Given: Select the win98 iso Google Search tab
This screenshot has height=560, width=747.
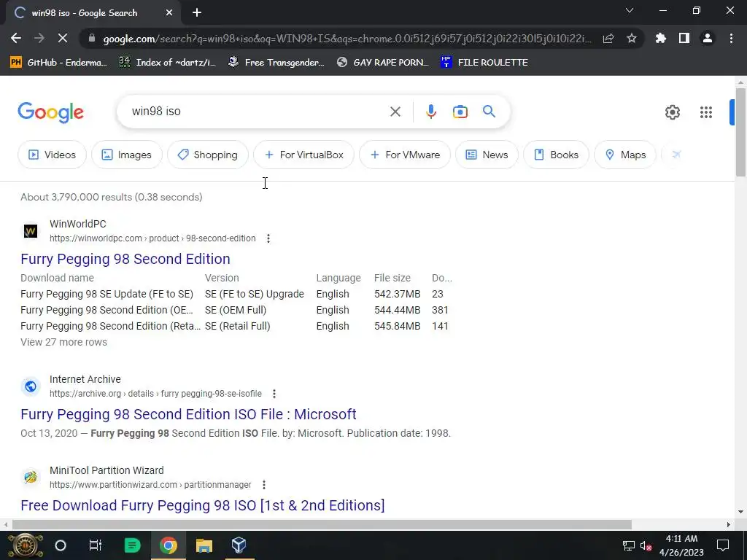Looking at the screenshot, I should (x=93, y=13).
